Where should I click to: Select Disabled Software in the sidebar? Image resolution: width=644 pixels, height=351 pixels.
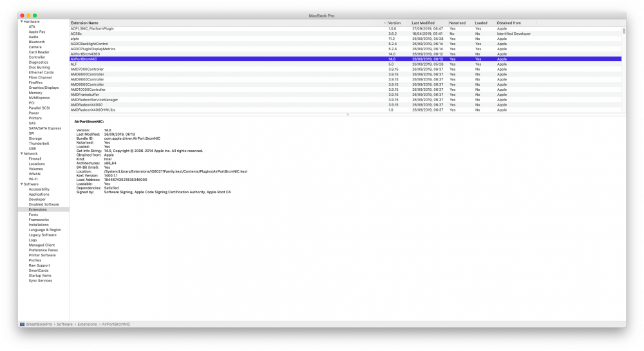coord(44,204)
